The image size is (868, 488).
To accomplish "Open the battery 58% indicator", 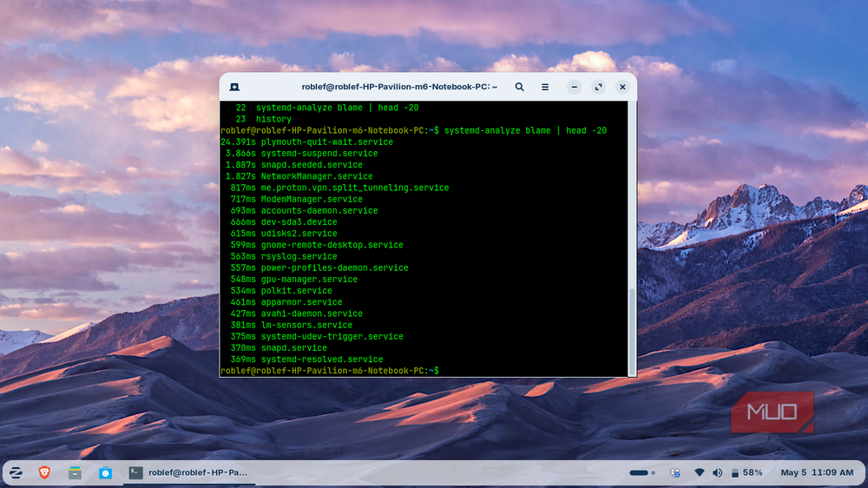I will click(746, 472).
